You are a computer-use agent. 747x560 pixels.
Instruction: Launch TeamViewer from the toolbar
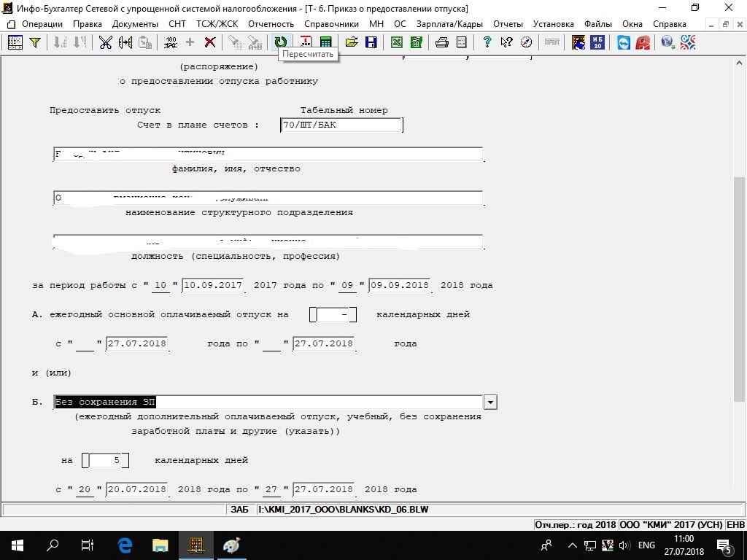(x=625, y=42)
